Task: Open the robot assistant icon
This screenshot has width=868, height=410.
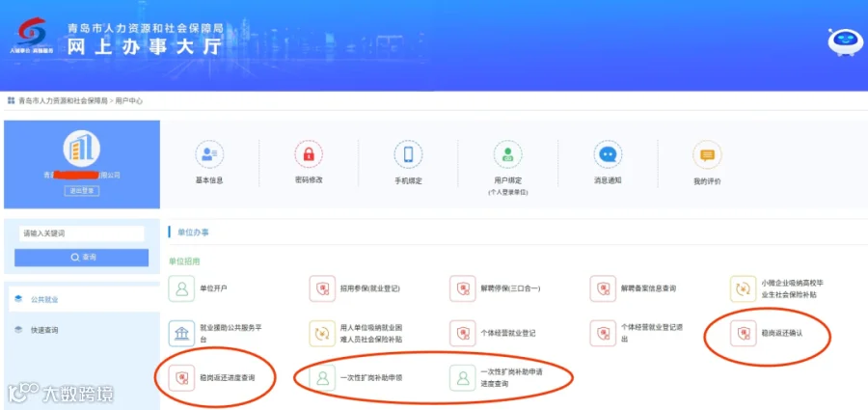Action: pyautogui.click(x=845, y=42)
